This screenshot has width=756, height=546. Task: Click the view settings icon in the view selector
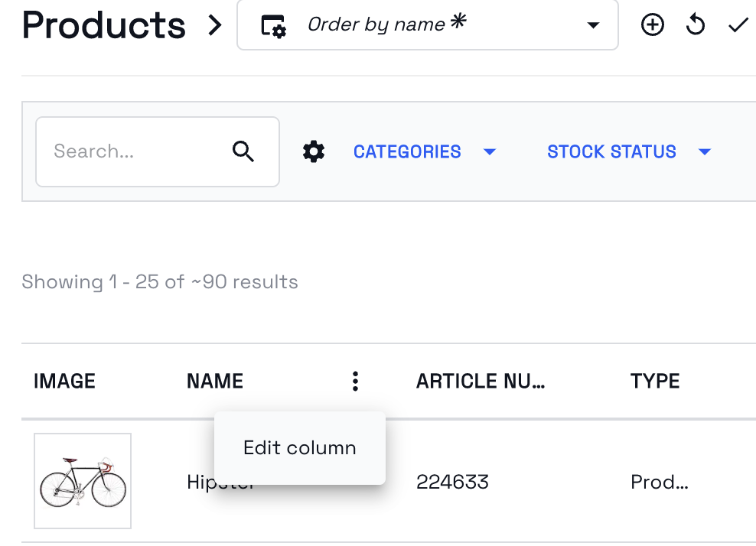click(x=273, y=25)
